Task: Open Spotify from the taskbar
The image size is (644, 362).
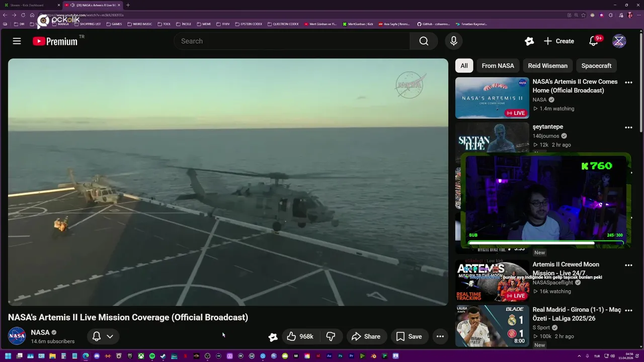Action: tap(152, 356)
